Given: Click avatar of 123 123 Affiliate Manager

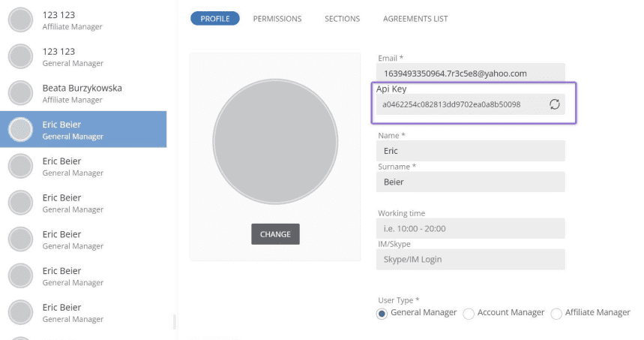Looking at the screenshot, I should (20, 20).
